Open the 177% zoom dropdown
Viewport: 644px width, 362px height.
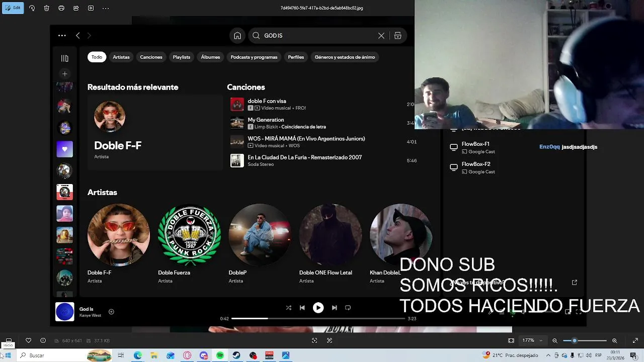(532, 340)
